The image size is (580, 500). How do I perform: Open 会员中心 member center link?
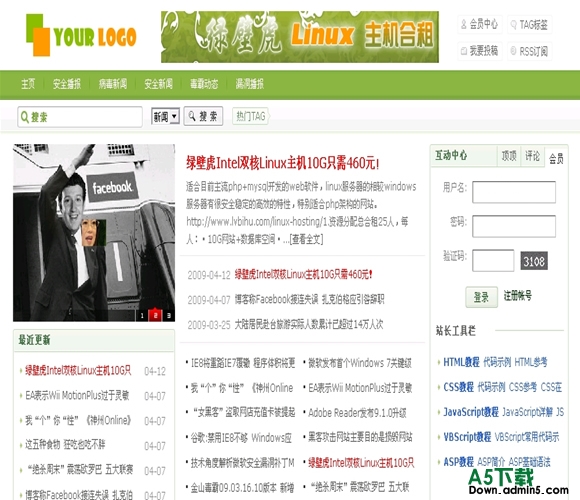[x=480, y=24]
